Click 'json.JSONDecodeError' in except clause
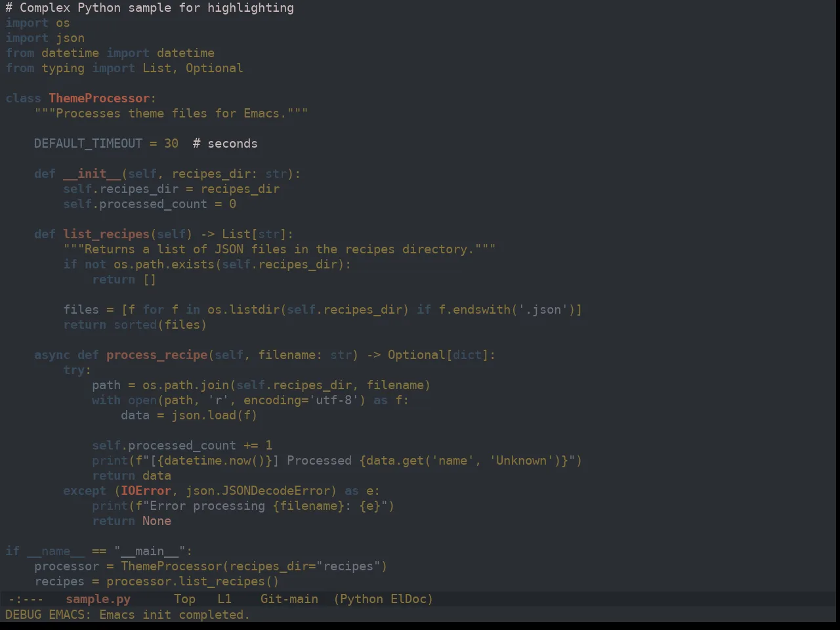840x630 pixels. tap(258, 491)
